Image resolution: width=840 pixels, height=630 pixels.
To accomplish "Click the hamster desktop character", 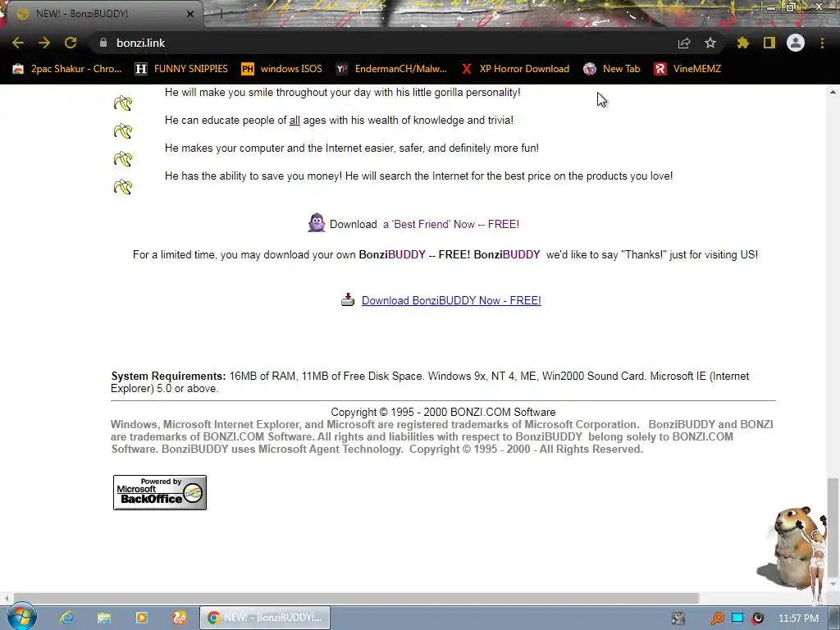I will tap(793, 549).
